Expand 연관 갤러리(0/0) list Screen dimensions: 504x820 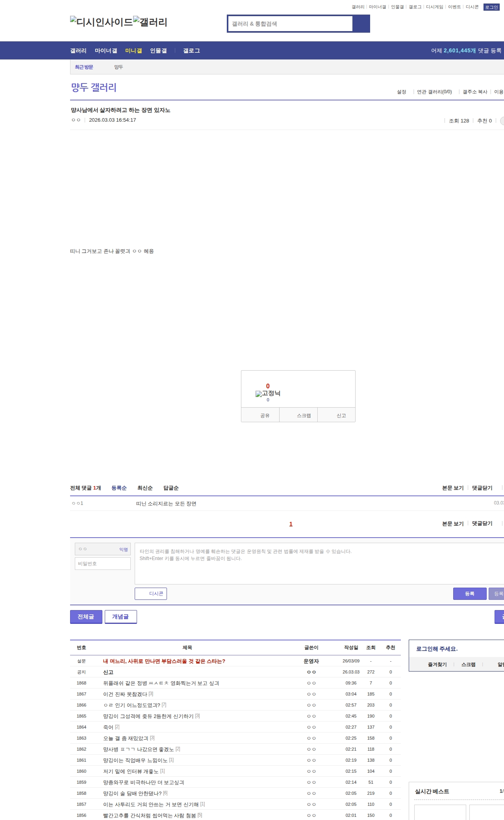pyautogui.click(x=434, y=92)
